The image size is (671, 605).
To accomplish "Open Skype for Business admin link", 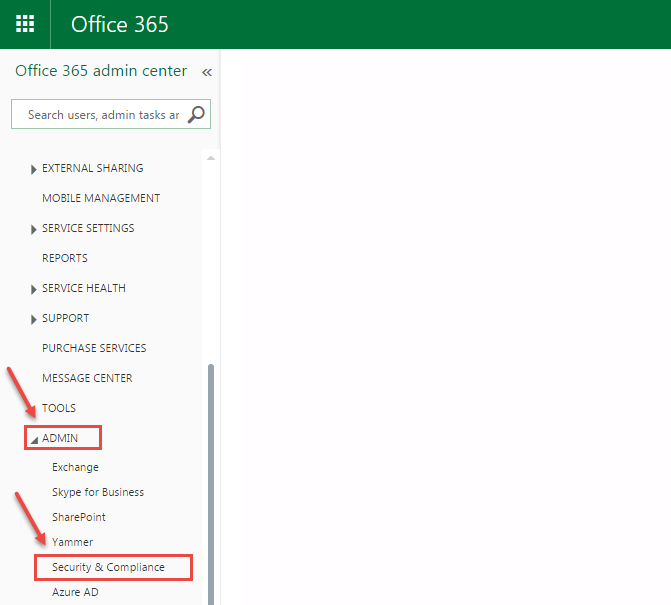I will click(x=98, y=492).
